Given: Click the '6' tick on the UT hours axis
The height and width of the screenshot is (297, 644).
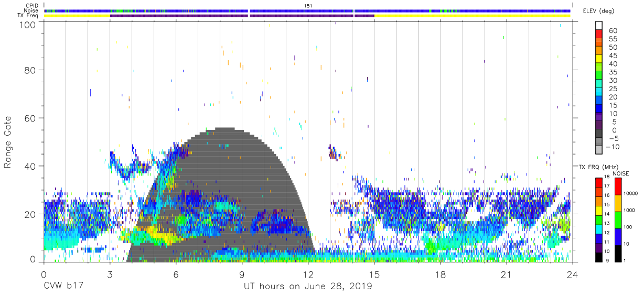Looking at the screenshot, I should click(176, 273).
